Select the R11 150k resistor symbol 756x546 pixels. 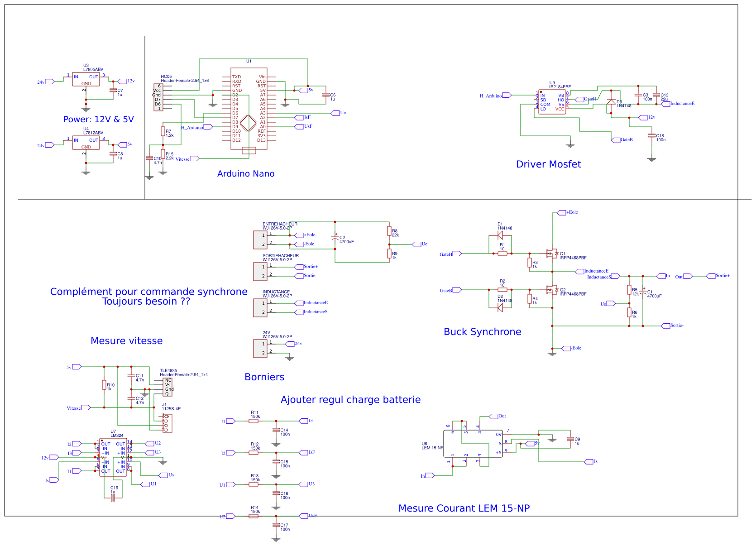[x=254, y=421]
